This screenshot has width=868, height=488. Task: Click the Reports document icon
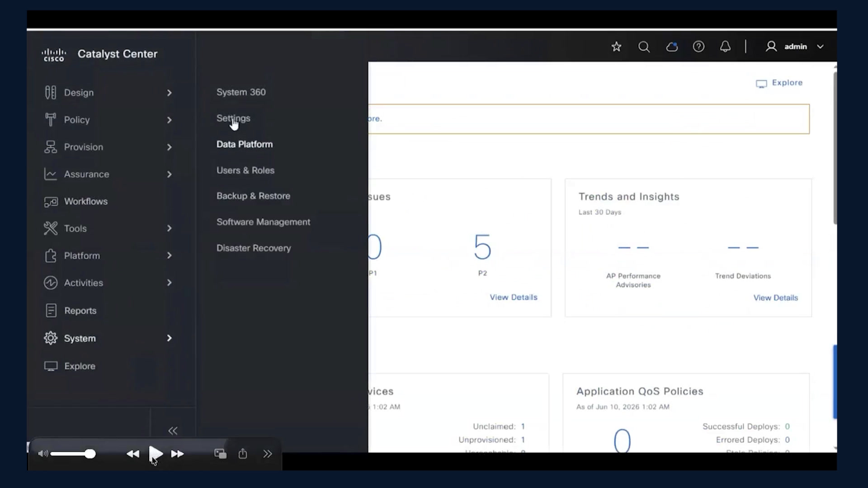pos(51,310)
